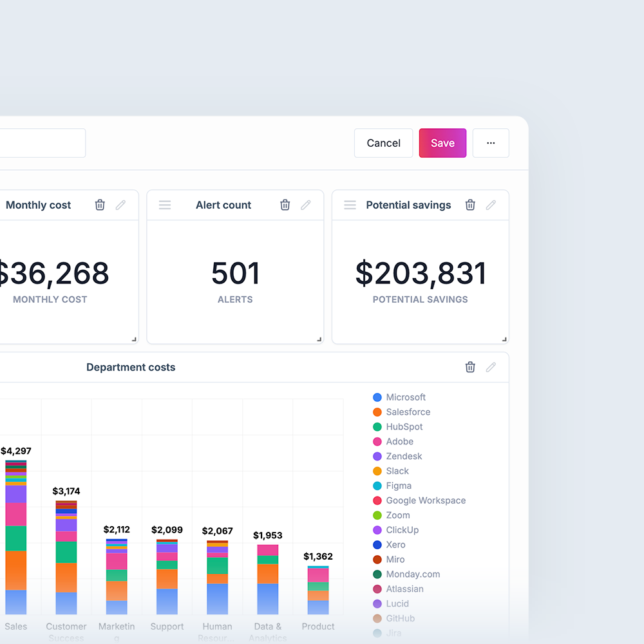This screenshot has height=644, width=644.
Task: Click the Miro legend entry
Action: [x=388, y=560]
